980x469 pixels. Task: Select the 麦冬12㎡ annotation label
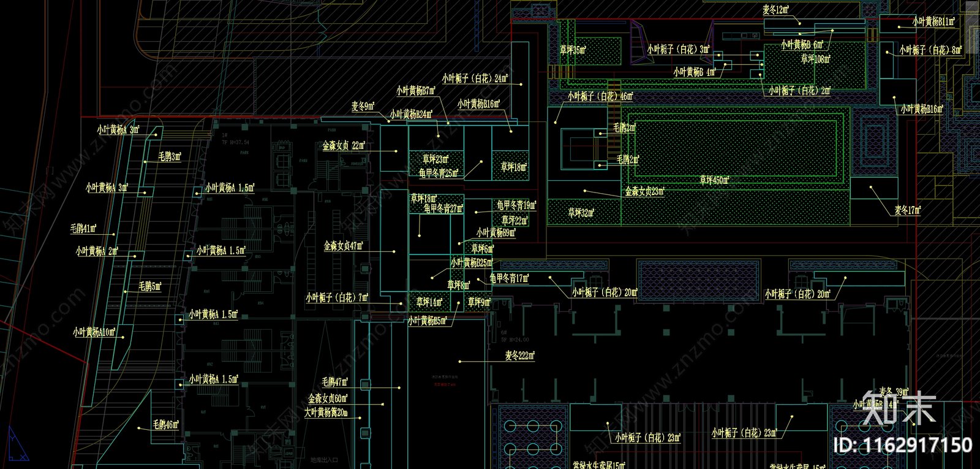point(775,10)
